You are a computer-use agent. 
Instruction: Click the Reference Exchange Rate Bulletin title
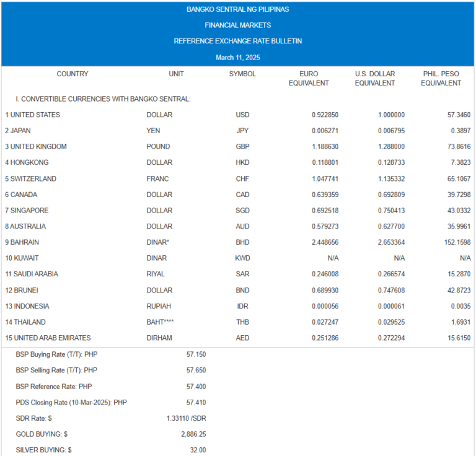pos(238,42)
